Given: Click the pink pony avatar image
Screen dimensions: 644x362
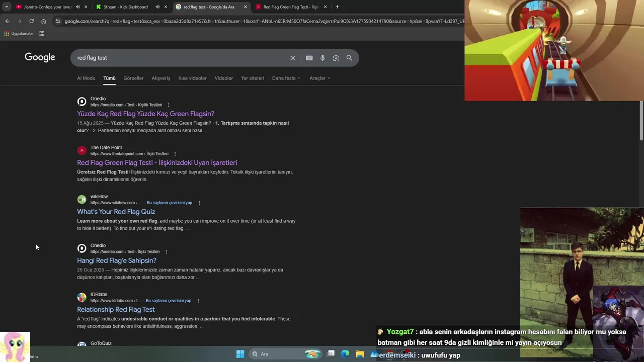Looking at the screenshot, I should (x=15, y=346).
